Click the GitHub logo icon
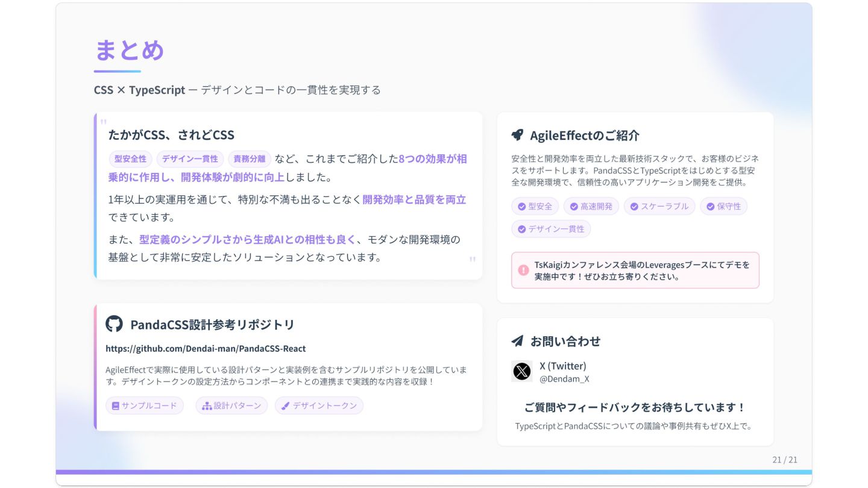868x488 pixels. point(114,324)
